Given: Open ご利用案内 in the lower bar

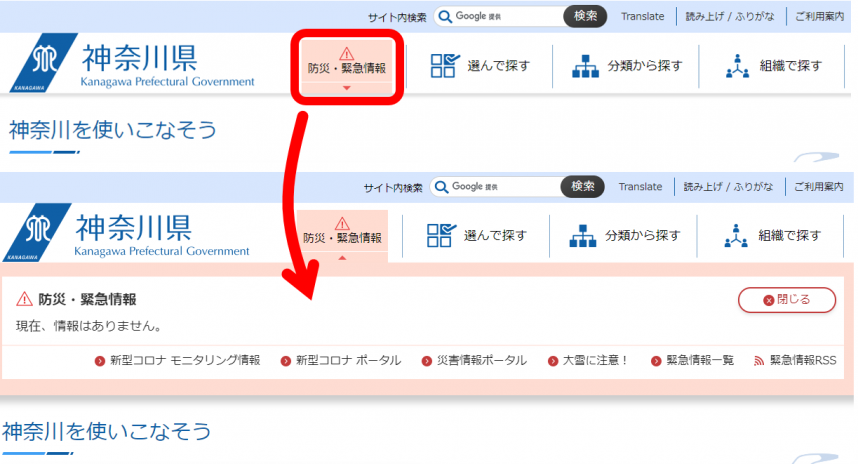Looking at the screenshot, I should pos(818,187).
